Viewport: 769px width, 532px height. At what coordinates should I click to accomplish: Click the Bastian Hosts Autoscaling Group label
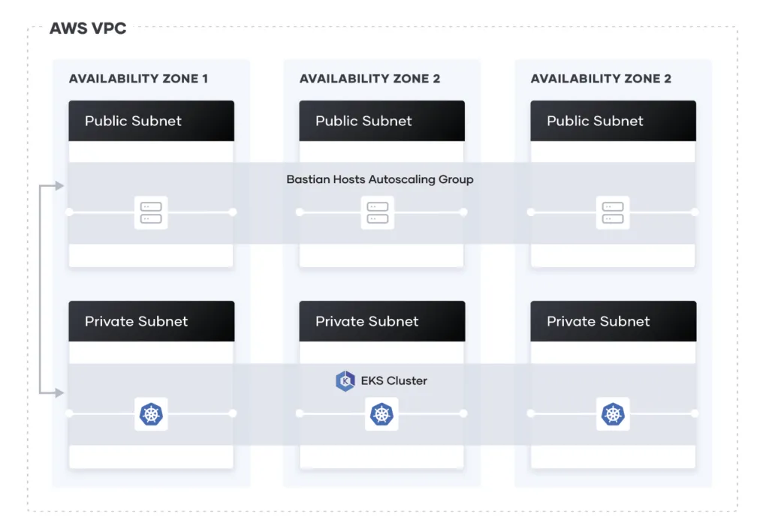click(380, 180)
